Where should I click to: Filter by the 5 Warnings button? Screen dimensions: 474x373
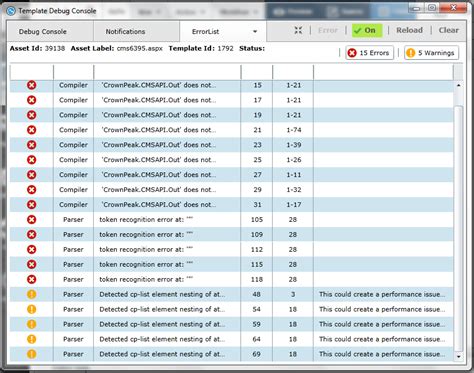431,53
